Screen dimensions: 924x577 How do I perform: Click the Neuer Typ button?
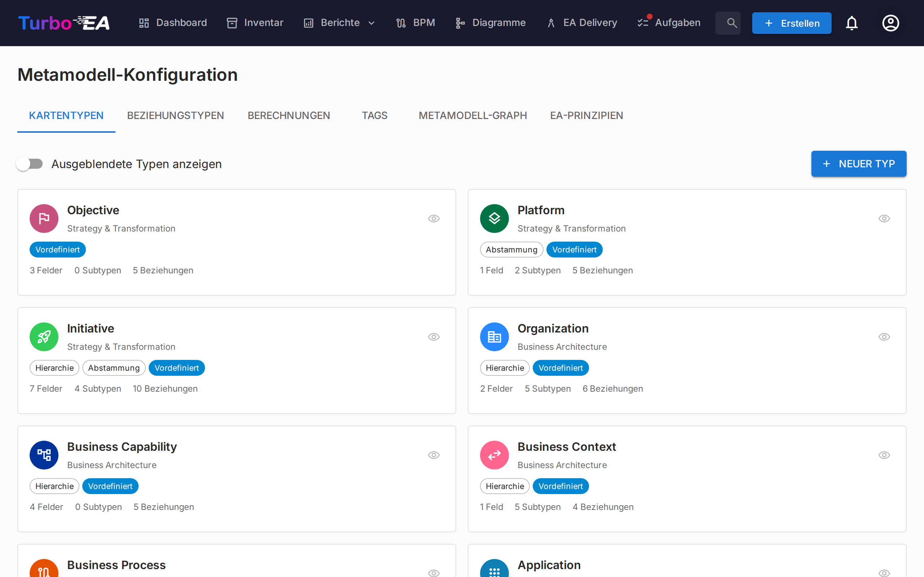(x=858, y=164)
